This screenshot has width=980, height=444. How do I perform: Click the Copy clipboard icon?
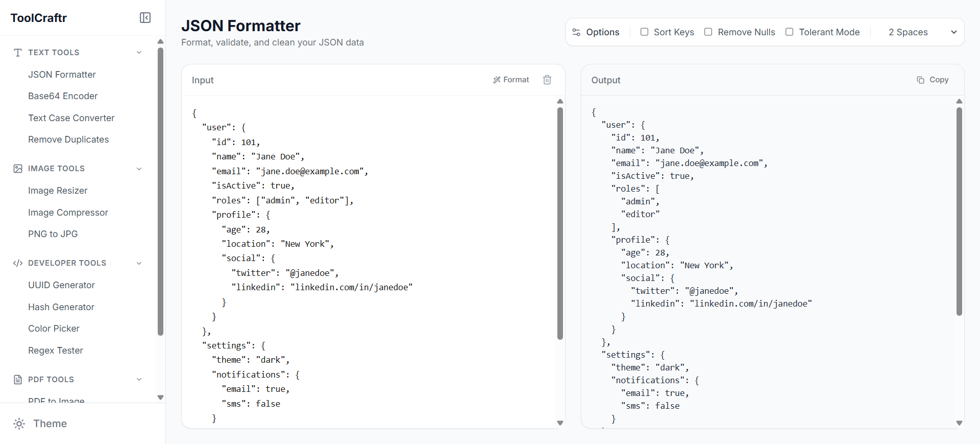(x=920, y=80)
